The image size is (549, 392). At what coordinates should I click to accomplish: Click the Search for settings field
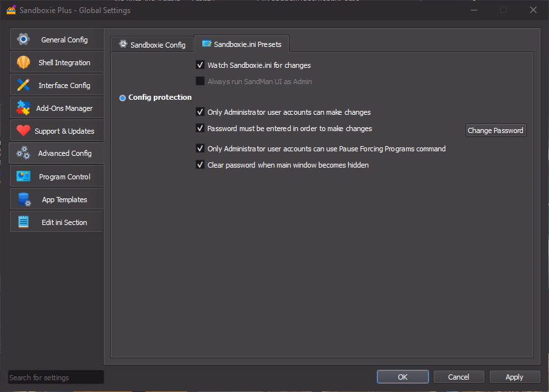55,378
